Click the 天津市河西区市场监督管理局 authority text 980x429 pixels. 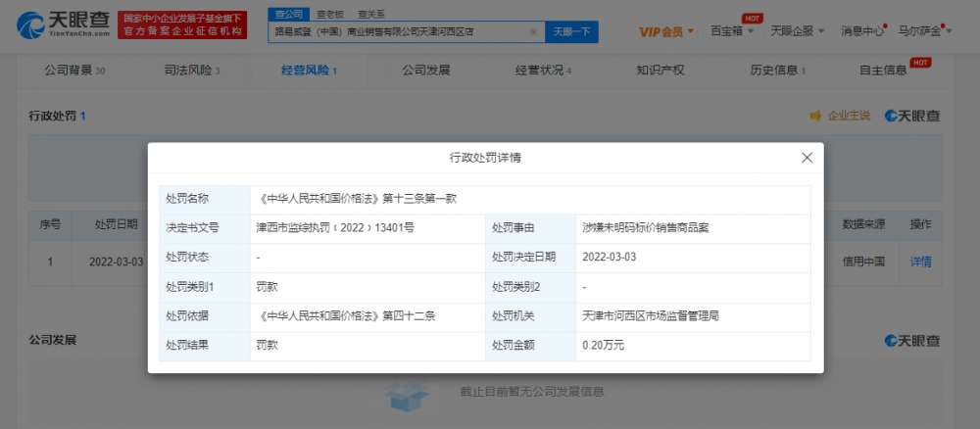(x=650, y=316)
